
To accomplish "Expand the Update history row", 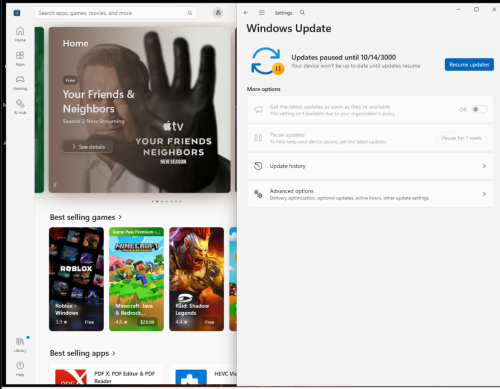I will click(x=370, y=166).
